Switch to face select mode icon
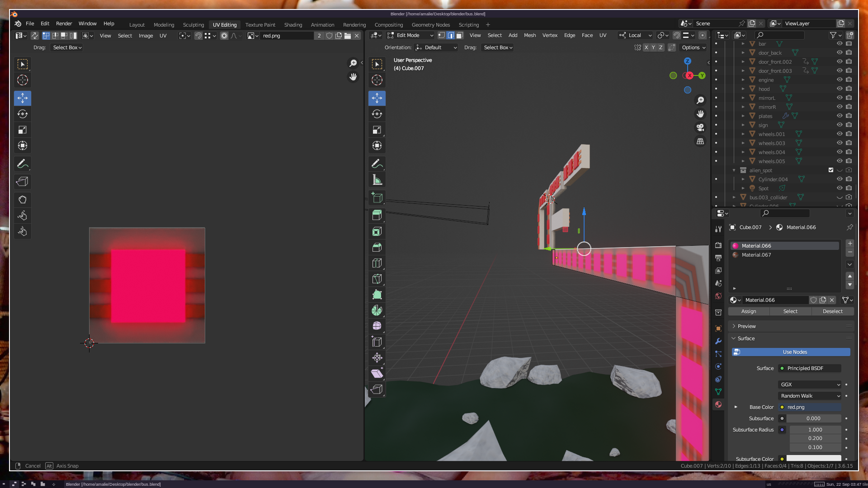 [460, 35]
